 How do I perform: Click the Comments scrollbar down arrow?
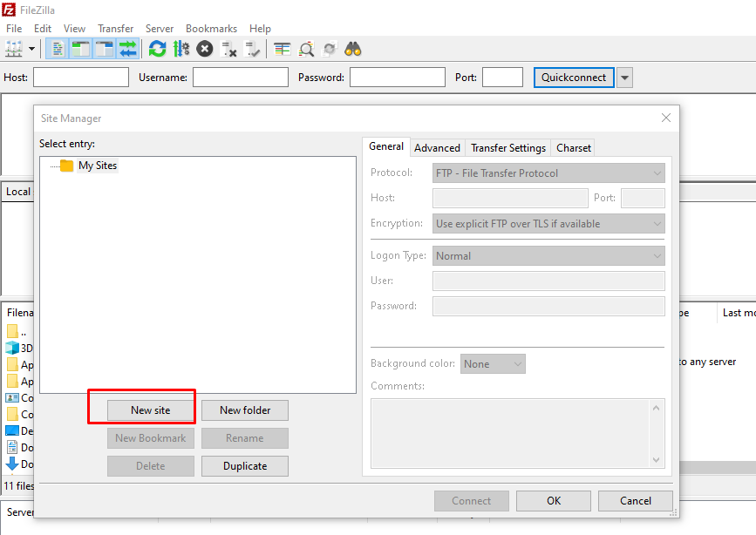656,460
